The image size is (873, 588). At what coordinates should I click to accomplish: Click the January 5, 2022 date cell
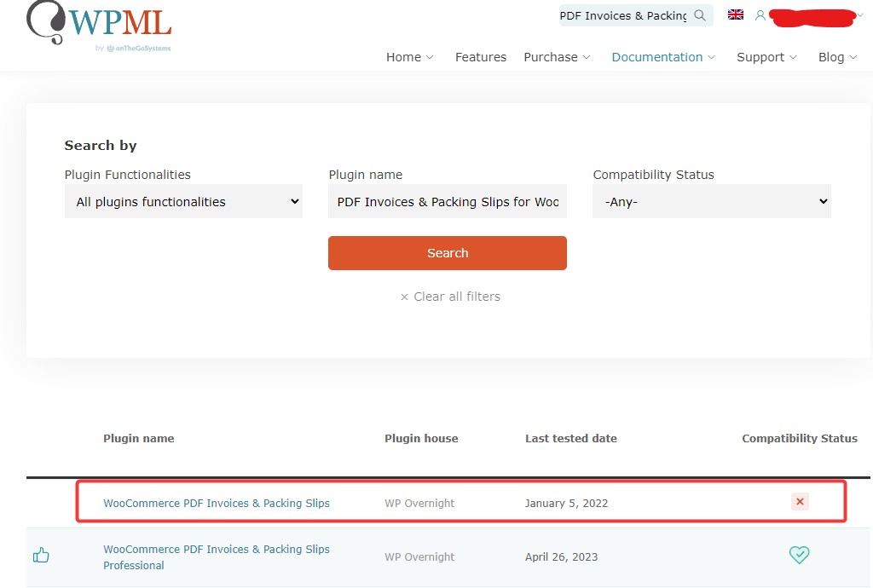(x=566, y=503)
